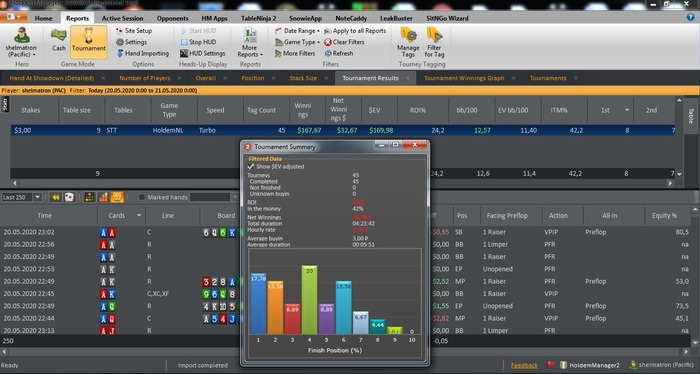Toggle Show $EV adjusted checkbox
Image resolution: width=700 pixels, height=374 pixels.
[251, 166]
